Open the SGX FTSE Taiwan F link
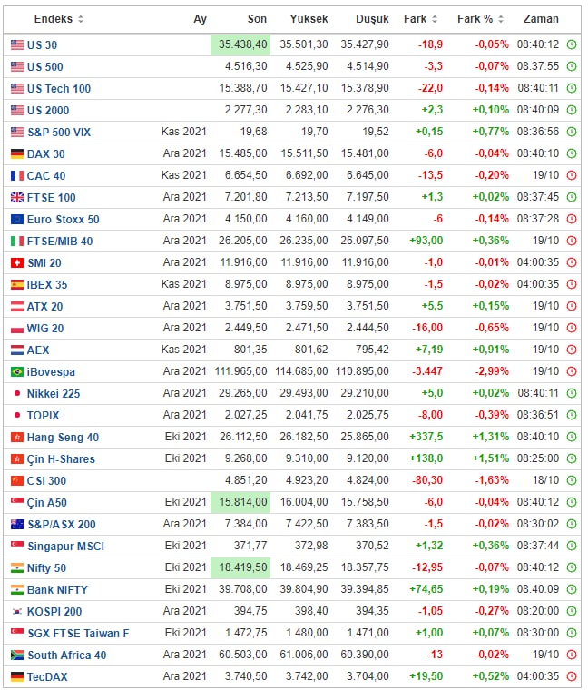This screenshot has width=588, height=700. (x=79, y=634)
